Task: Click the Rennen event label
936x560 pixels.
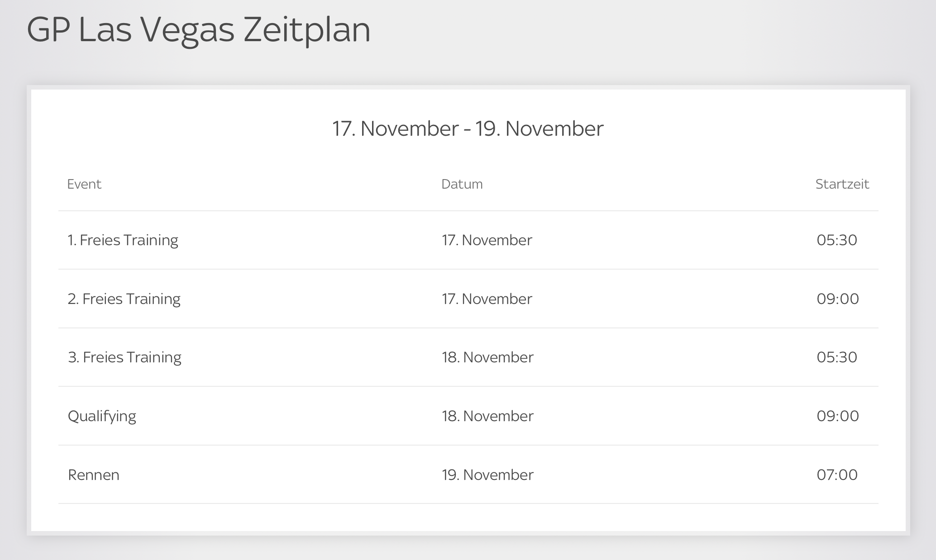Action: [x=94, y=475]
